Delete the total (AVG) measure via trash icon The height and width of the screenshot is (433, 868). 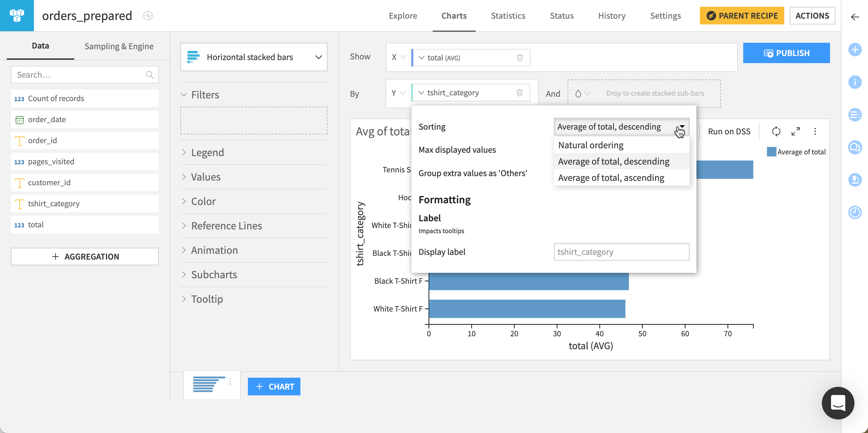click(520, 58)
